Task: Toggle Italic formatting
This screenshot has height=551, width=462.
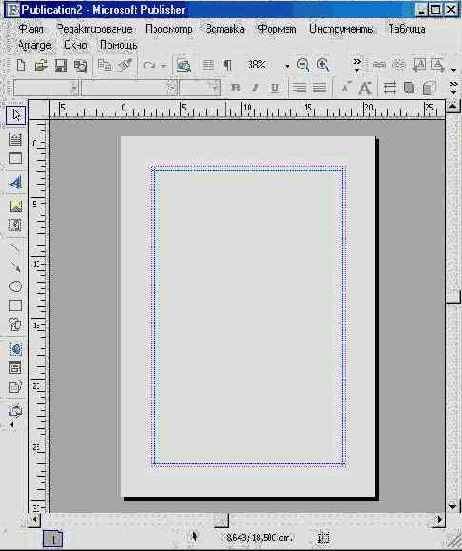Action: (255, 87)
